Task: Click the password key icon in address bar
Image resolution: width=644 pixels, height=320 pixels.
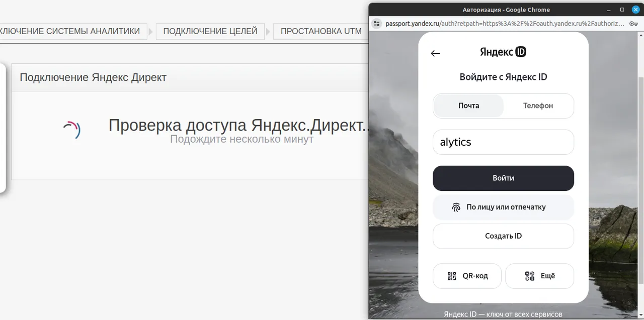Action: [633, 23]
